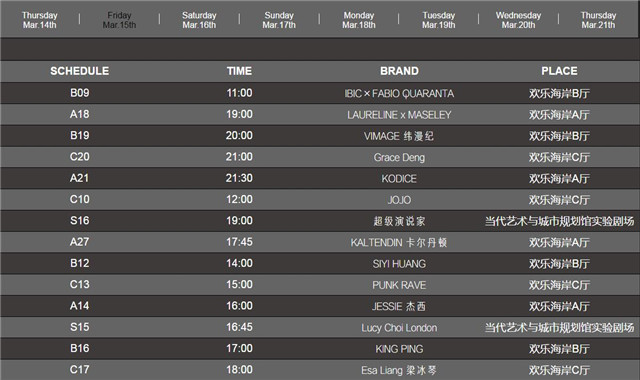Open Lucy Choi London show

399,327
